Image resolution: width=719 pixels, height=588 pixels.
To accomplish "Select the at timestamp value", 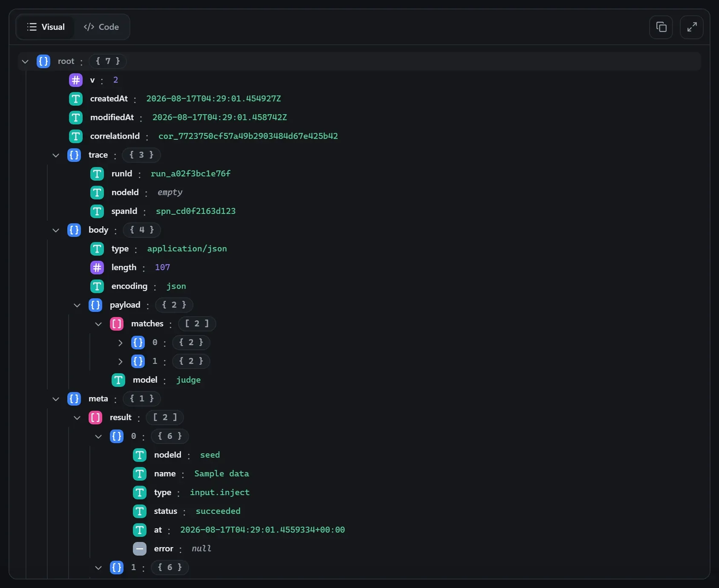I will click(x=262, y=530).
